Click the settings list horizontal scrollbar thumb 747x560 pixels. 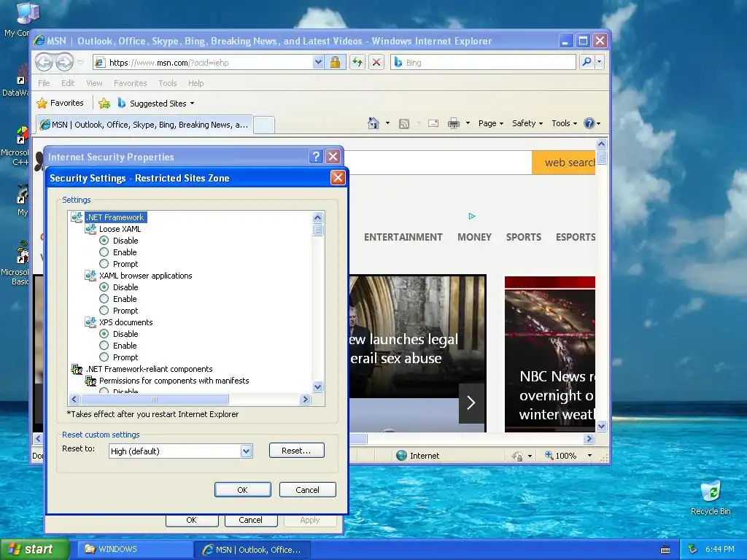(x=155, y=399)
